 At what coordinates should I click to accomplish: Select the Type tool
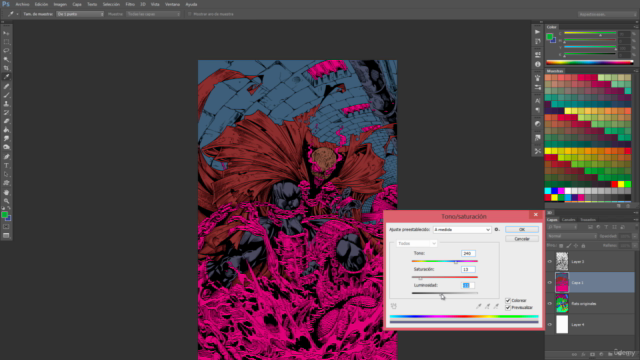pyautogui.click(x=6, y=166)
